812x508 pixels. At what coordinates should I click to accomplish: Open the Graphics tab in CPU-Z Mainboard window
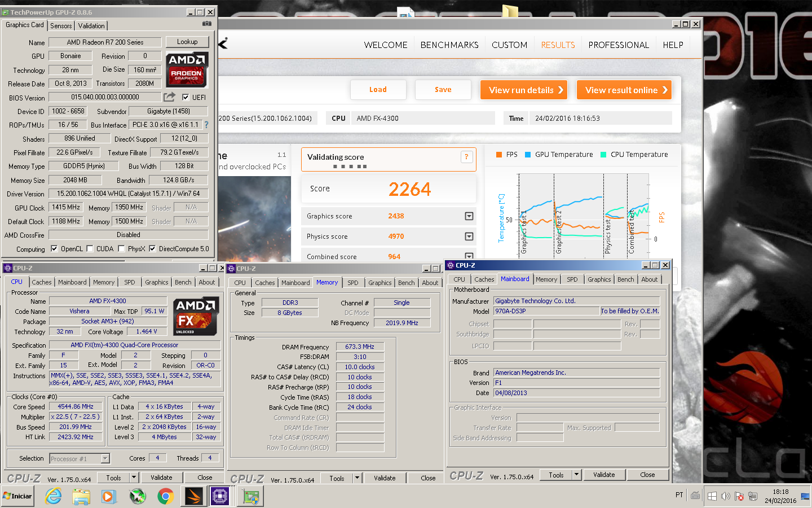click(x=599, y=279)
